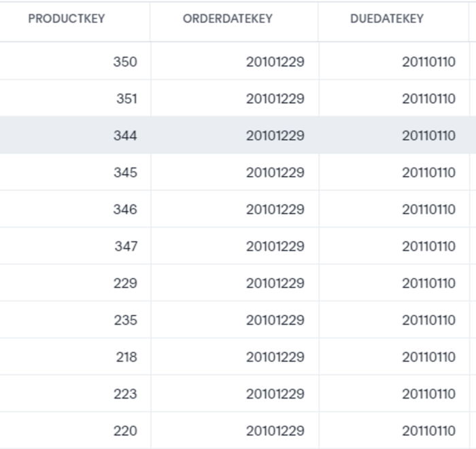
Task: Click the PRODUCTKEY column header
Action: tap(67, 19)
